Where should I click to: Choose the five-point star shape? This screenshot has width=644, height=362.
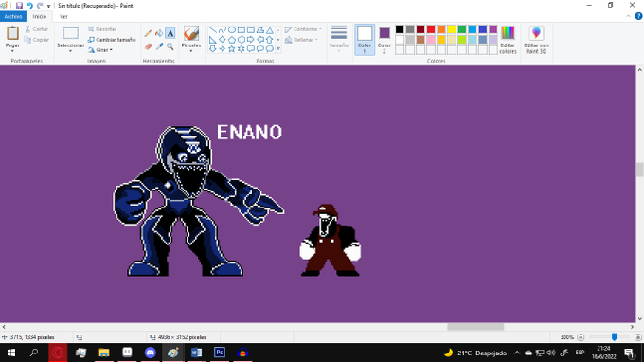coord(232,49)
